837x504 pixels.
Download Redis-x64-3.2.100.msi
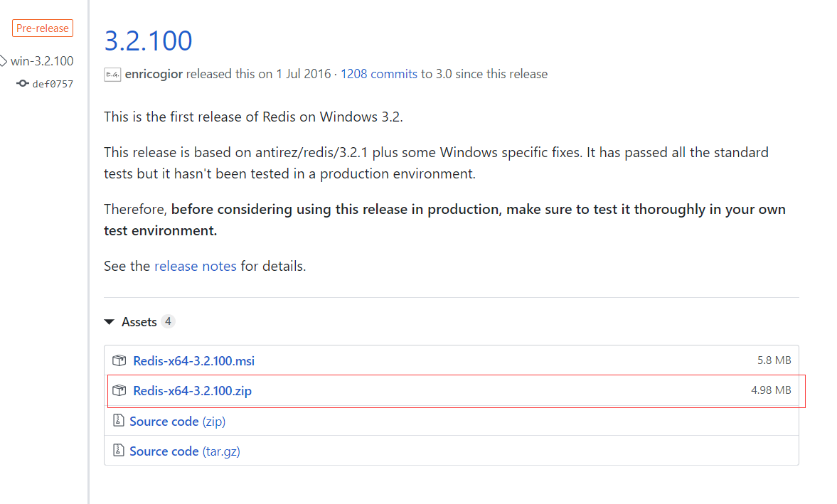[x=193, y=360]
